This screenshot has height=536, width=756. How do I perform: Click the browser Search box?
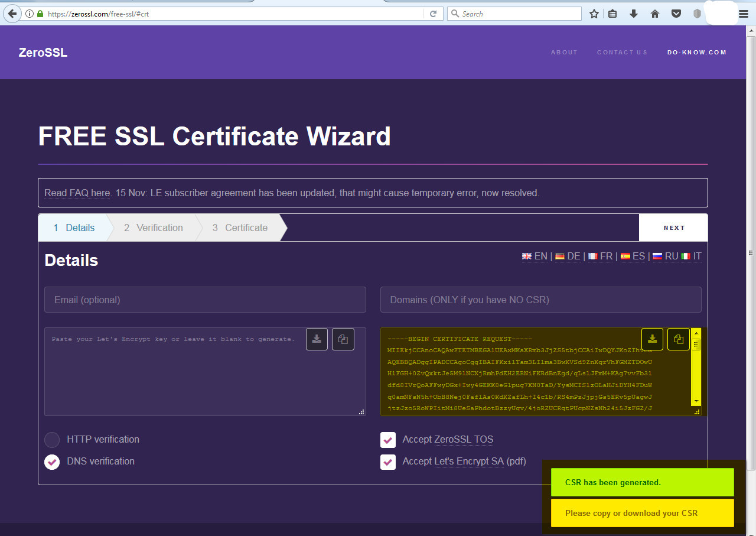tap(514, 14)
